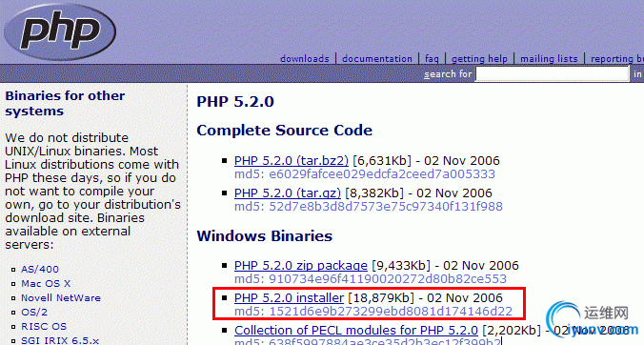Open the Mac OS X binaries link
The width and height of the screenshot is (644, 345).
tap(46, 283)
